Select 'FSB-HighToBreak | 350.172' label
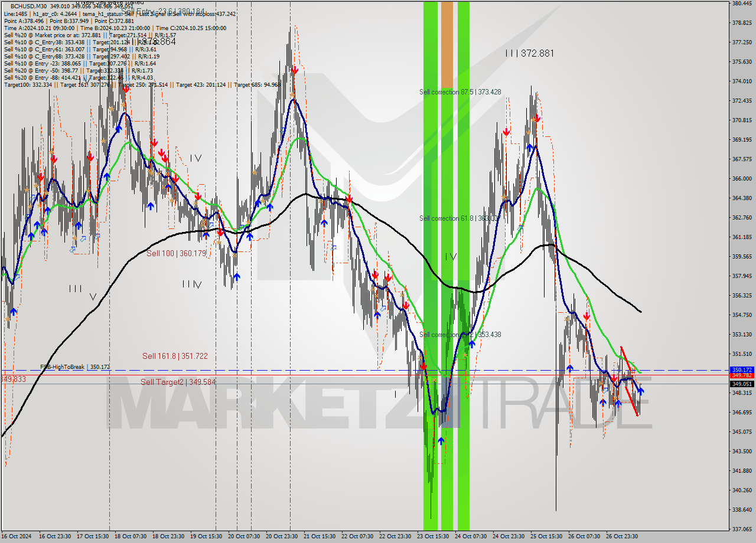Screen dimensions: 756x543 (x=75, y=367)
